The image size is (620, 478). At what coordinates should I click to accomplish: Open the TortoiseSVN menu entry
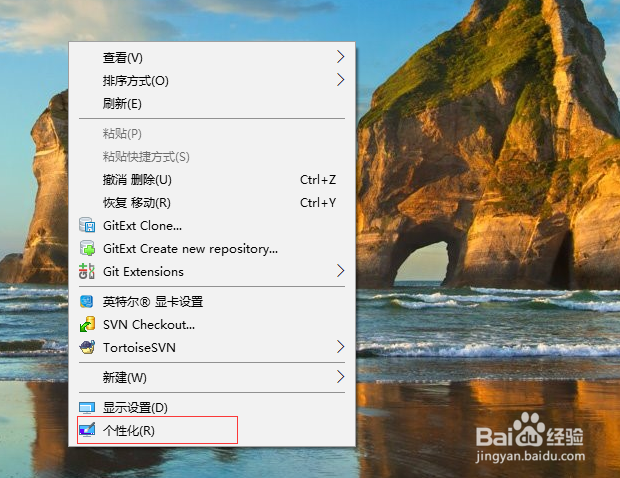pyautogui.click(x=212, y=348)
